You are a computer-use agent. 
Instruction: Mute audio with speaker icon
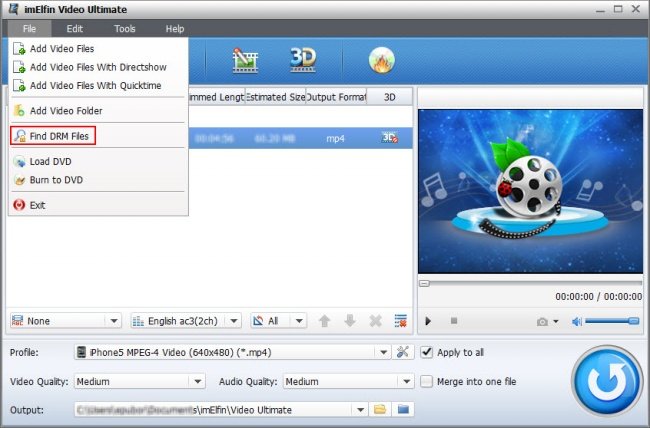click(x=577, y=321)
